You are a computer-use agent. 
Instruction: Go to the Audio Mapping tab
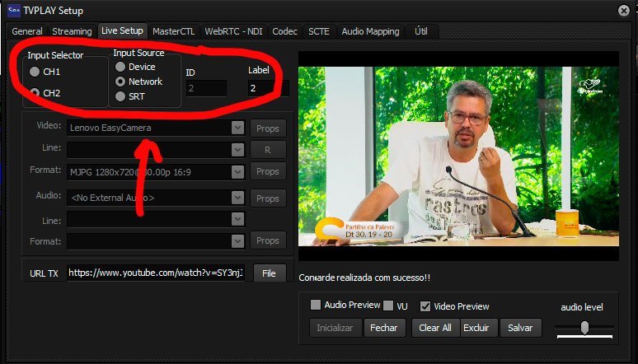pyautogui.click(x=370, y=31)
